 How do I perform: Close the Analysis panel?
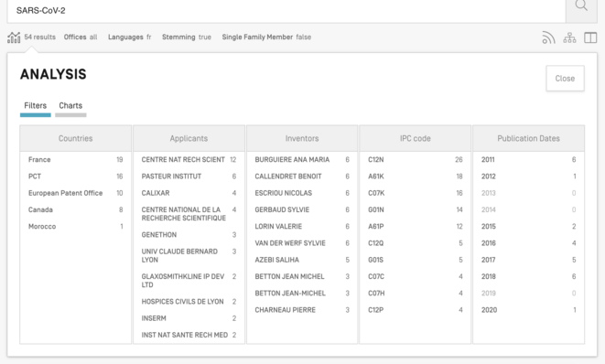[565, 79]
